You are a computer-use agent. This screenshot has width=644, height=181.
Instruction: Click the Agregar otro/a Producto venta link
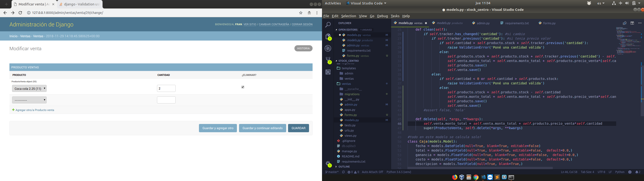(x=35, y=110)
